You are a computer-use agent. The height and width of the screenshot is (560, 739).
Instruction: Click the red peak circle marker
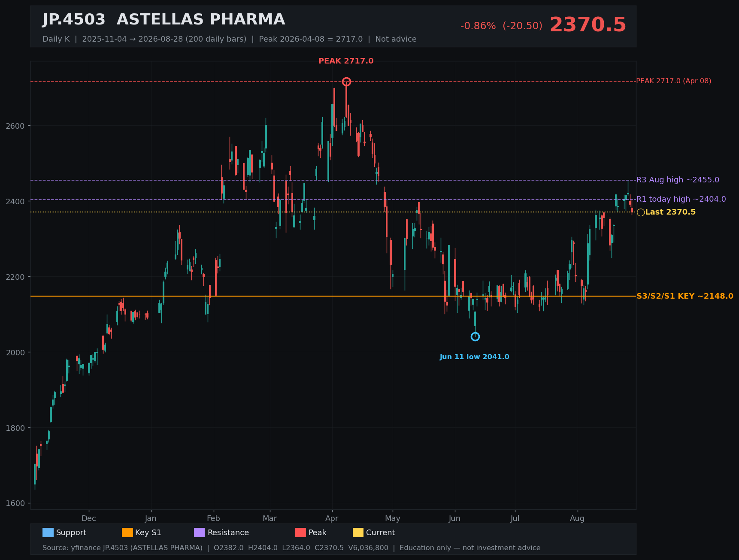coord(346,82)
